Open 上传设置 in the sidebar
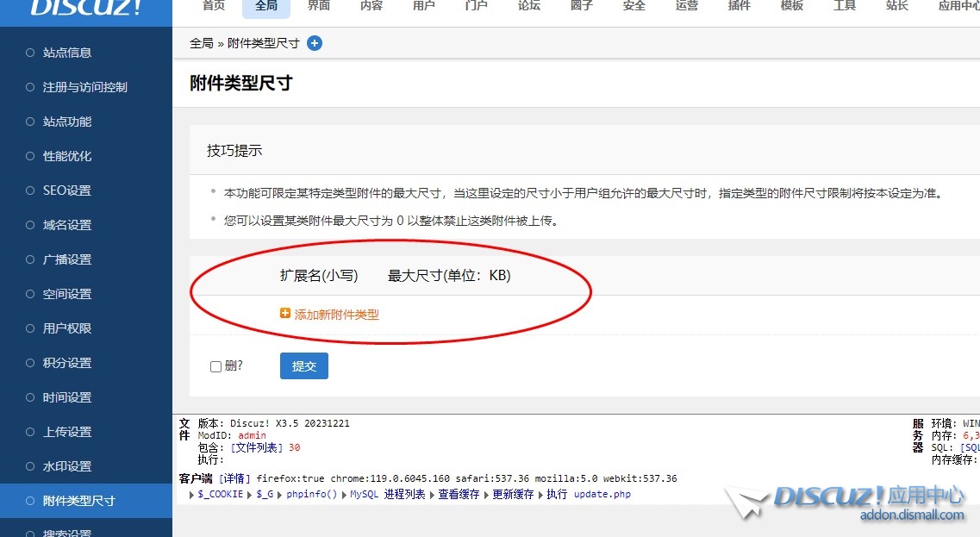 pos(67,431)
